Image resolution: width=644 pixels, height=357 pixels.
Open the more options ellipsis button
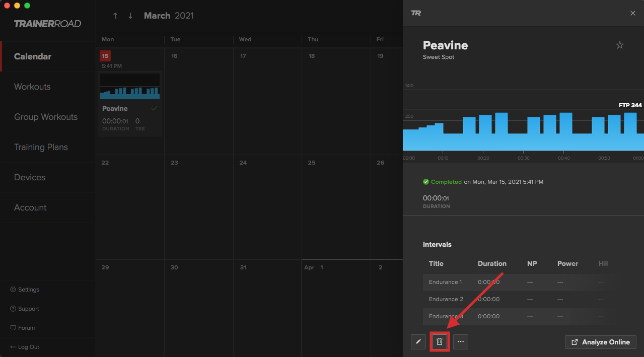(x=461, y=342)
